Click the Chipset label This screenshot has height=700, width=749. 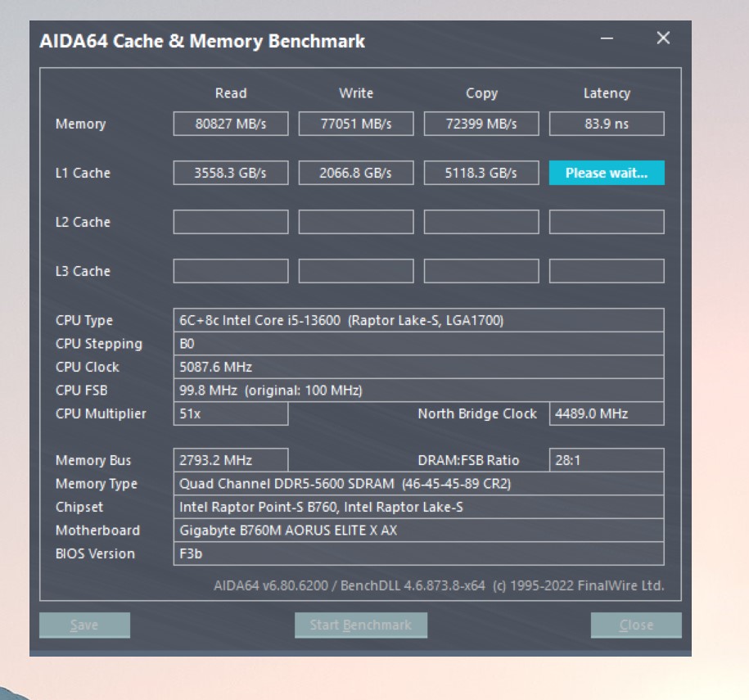coord(79,507)
